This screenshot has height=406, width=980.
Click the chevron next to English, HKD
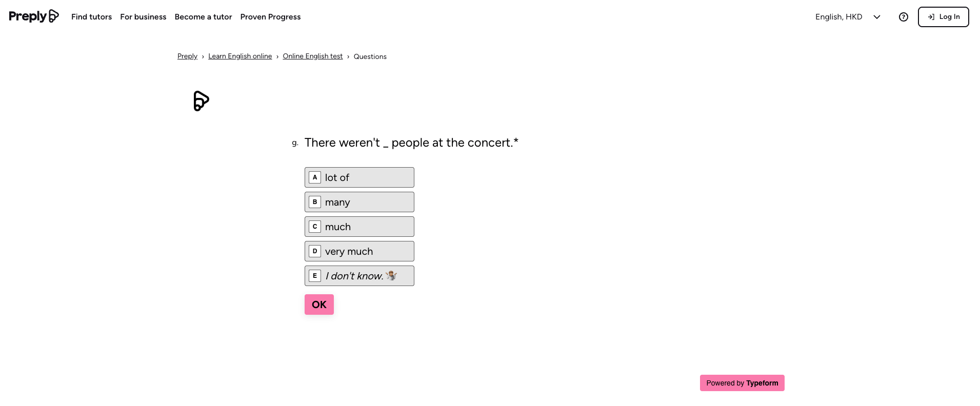(x=877, y=17)
